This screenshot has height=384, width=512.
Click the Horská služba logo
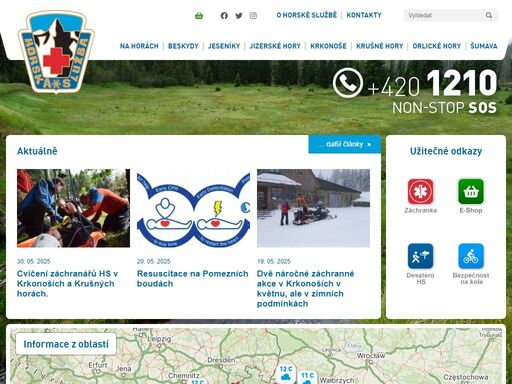tap(56, 52)
